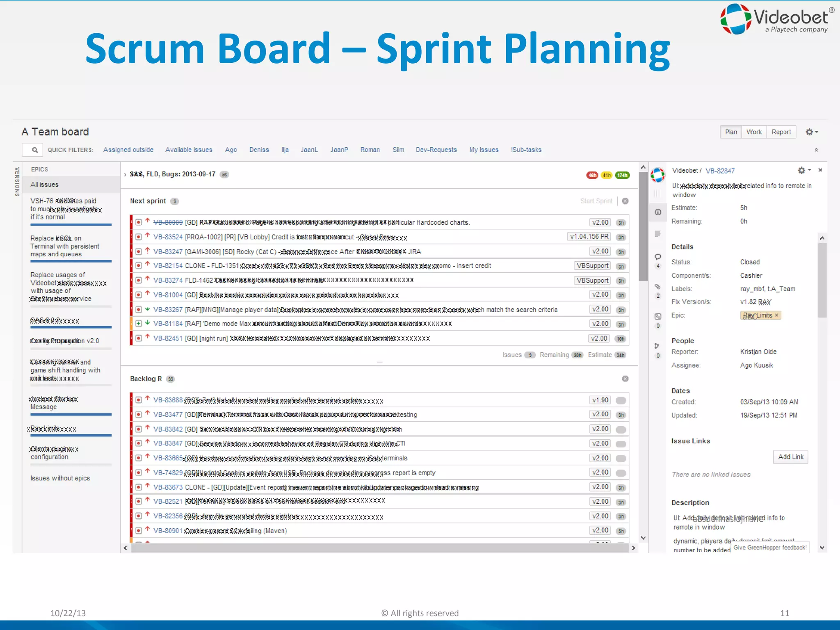Apply the Available issues quick filter
This screenshot has width=840, height=630.
tap(189, 150)
